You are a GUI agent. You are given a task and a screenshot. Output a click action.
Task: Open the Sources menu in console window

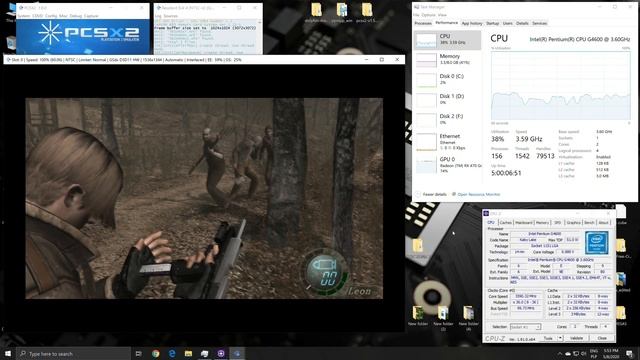point(171,16)
